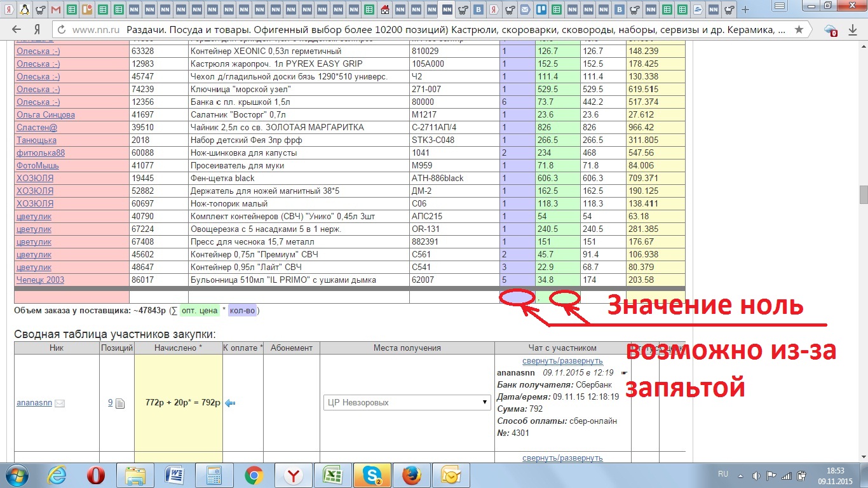Switch to the house icon tab

[386, 10]
